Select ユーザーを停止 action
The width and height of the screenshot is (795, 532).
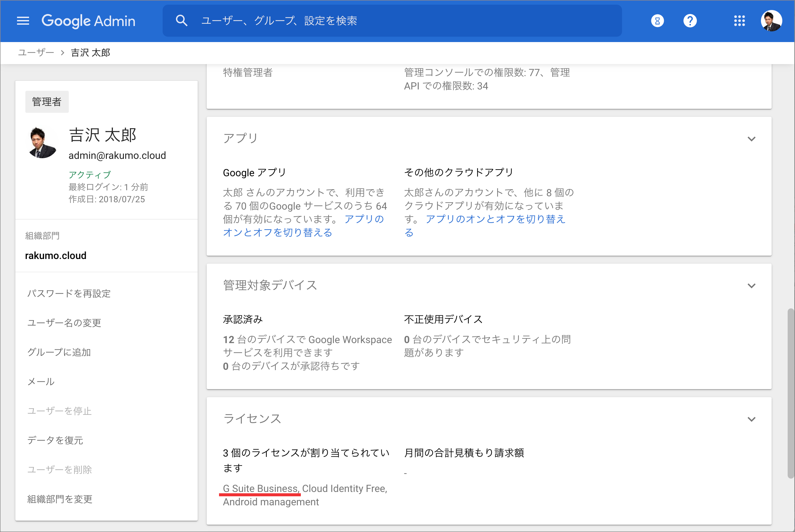point(59,411)
